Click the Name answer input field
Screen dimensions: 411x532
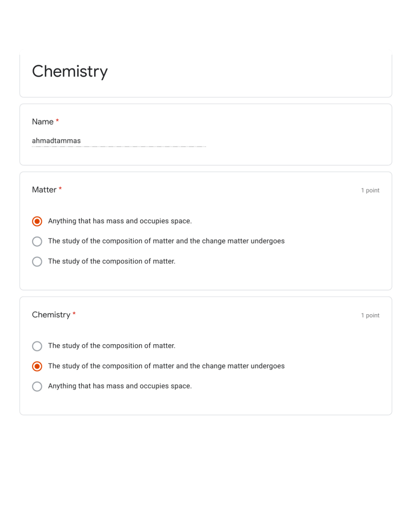[118, 141]
